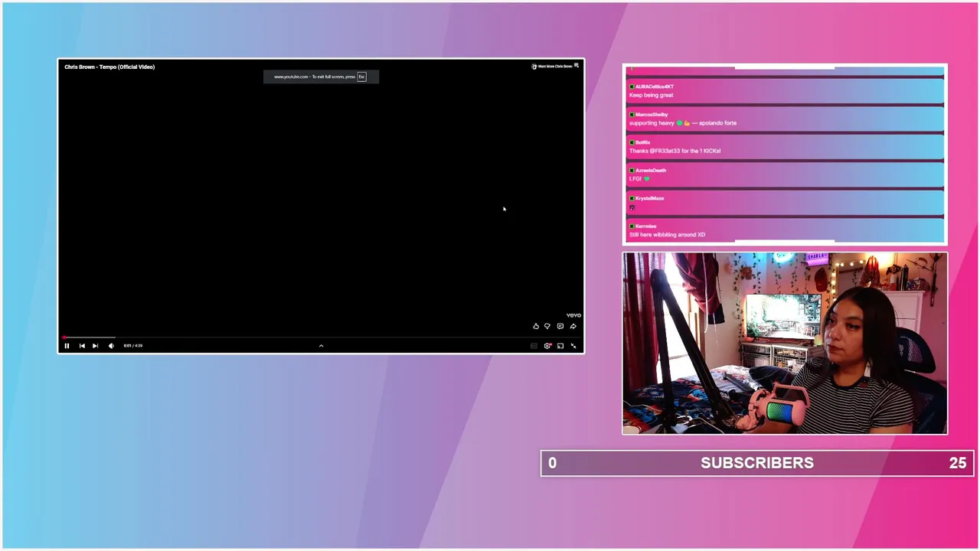Click the streamer webcam feed
Image resolution: width=980 pixels, height=551 pixels.
pos(785,344)
